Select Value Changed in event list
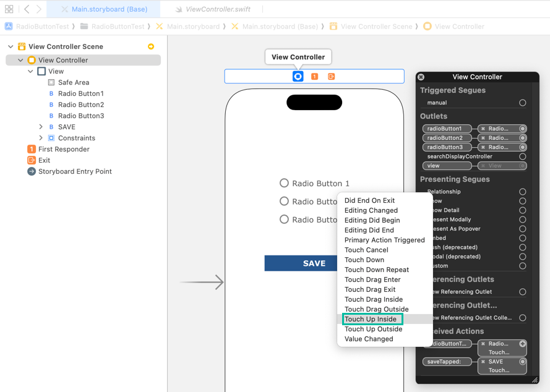Screen dimensions: 550x392 (369, 339)
